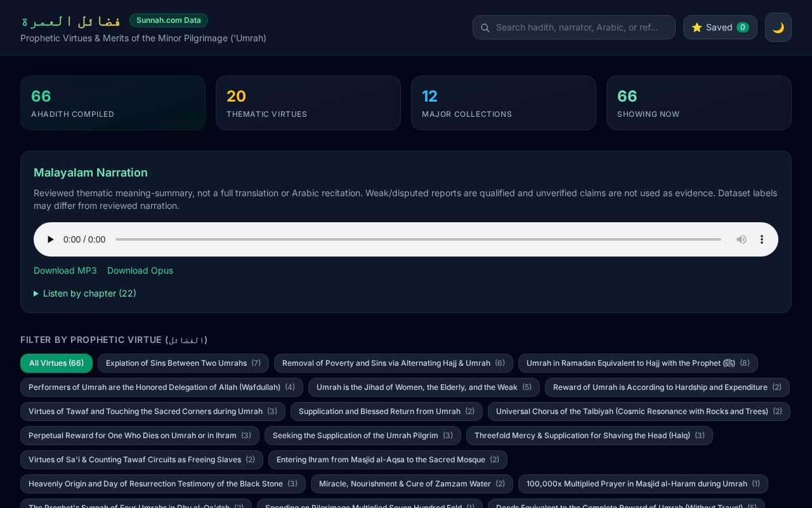This screenshot has width=812, height=508.
Task: Pick Virtues of Sa'i & Counting Tawaf Circuits
Action: pos(141,460)
